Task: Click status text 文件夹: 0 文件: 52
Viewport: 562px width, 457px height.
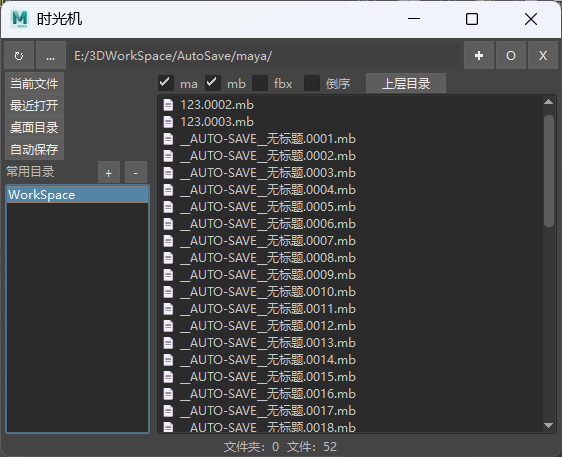Action: (x=281, y=447)
